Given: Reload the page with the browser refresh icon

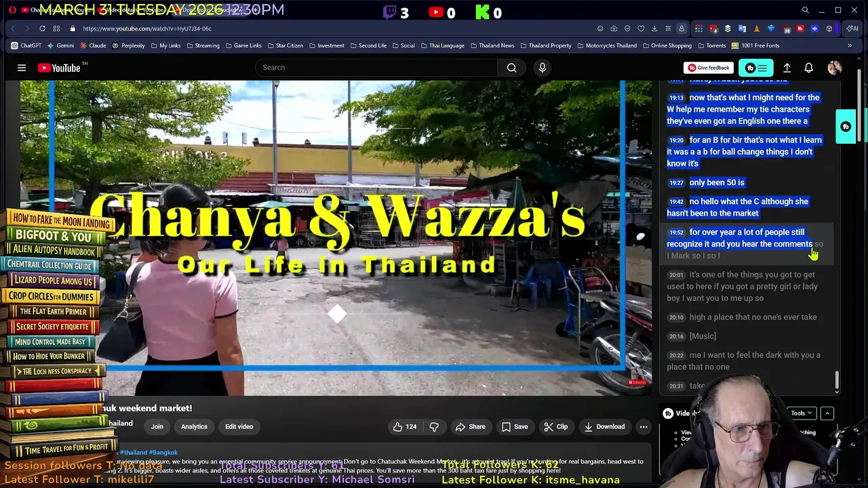Looking at the screenshot, I should point(42,28).
